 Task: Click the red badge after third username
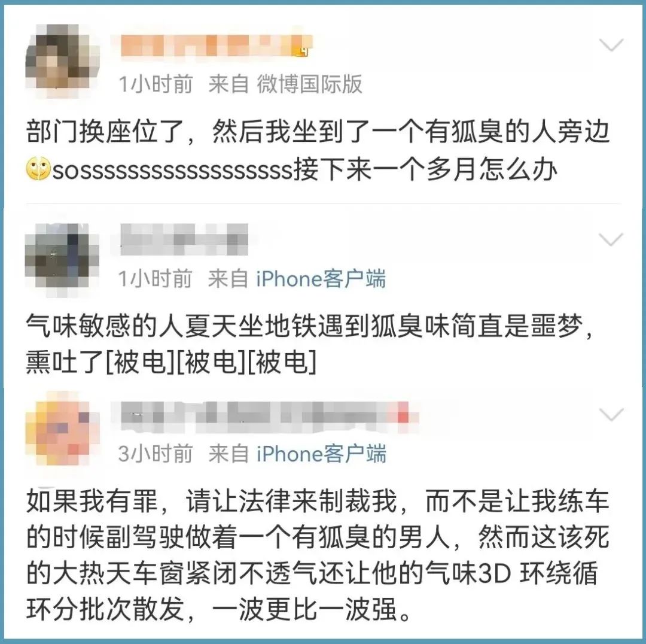click(403, 415)
